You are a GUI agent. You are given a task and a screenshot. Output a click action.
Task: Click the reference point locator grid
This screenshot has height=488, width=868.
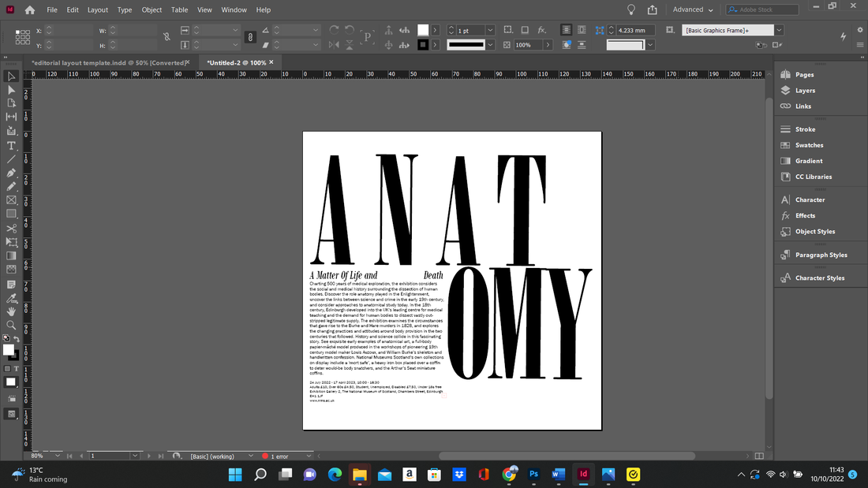point(23,37)
